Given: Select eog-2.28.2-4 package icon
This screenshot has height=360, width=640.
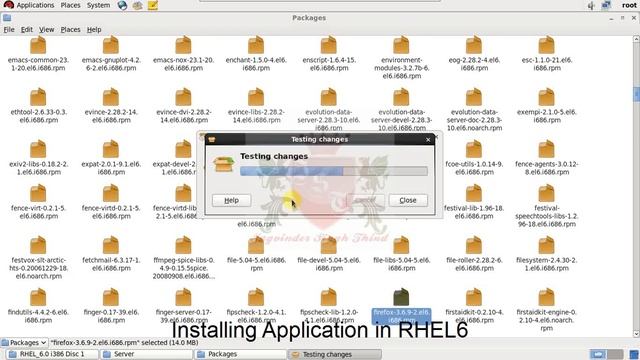Looking at the screenshot, I should click(474, 45).
